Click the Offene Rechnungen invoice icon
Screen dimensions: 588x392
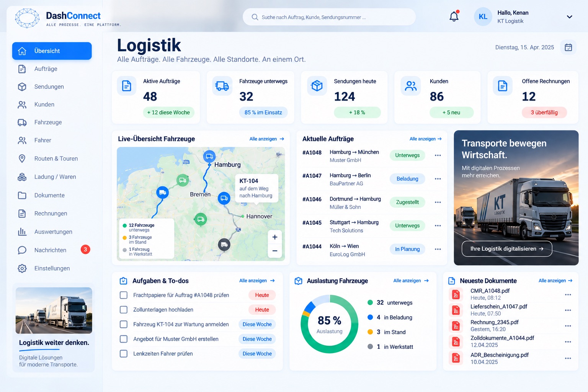(x=503, y=86)
